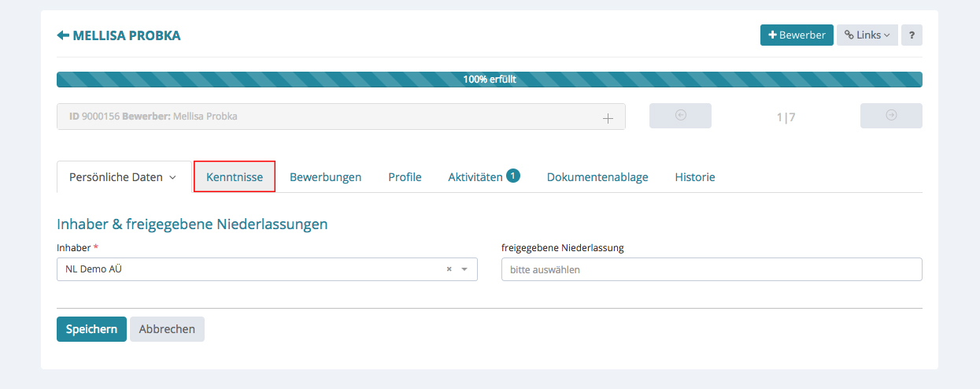980x389 pixels.
Task: Click the Aktivitäten notification badge
Action: click(513, 176)
